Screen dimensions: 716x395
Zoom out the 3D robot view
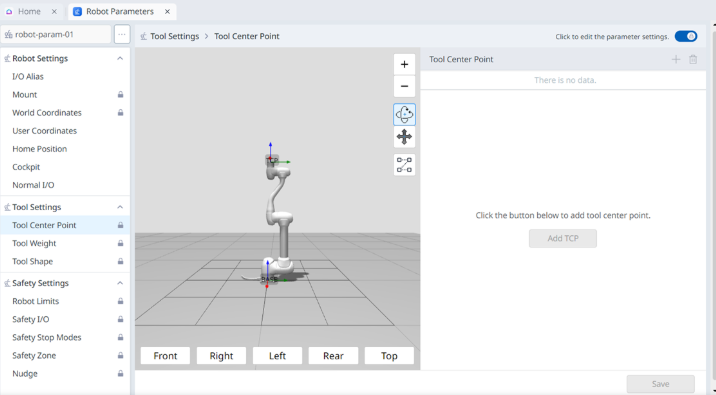pos(404,86)
